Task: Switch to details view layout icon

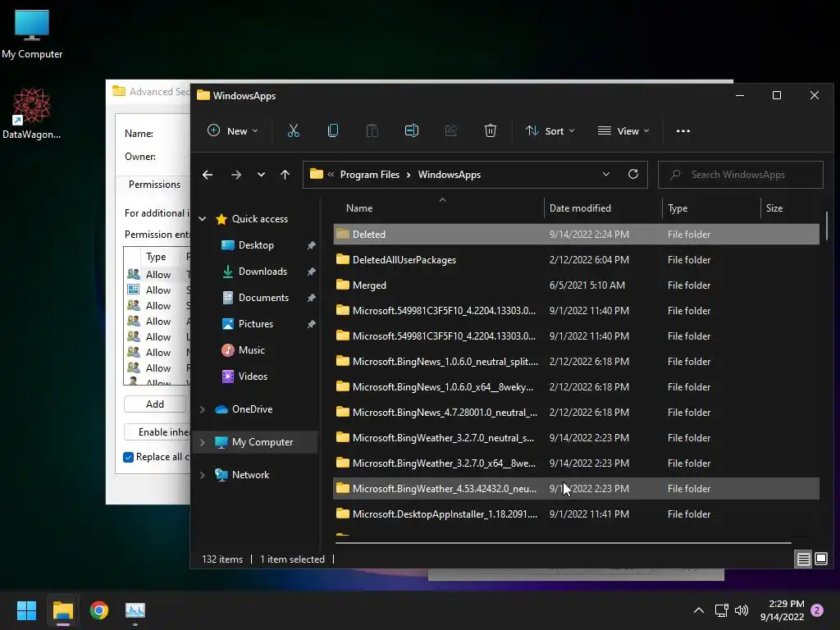Action: pos(804,559)
